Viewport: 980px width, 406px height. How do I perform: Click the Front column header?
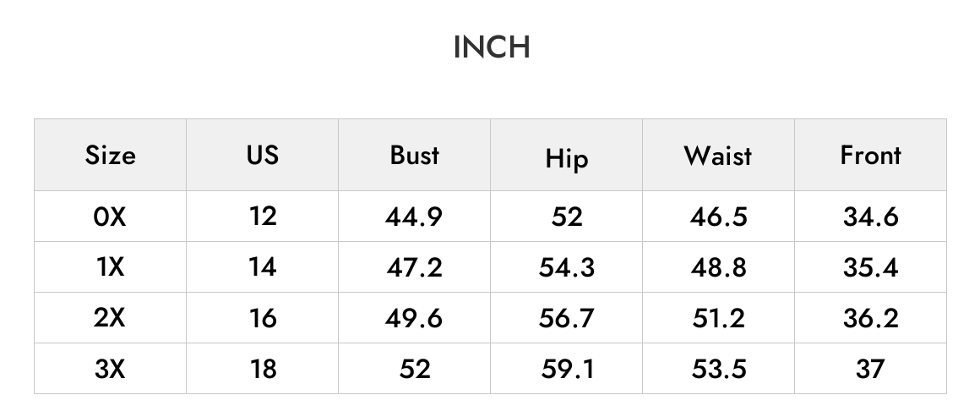(x=871, y=155)
